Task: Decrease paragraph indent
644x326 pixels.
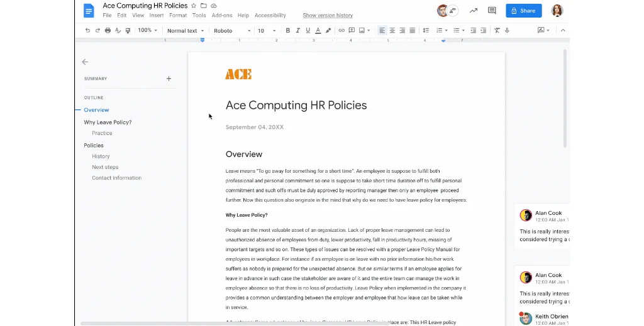Action: point(473,30)
